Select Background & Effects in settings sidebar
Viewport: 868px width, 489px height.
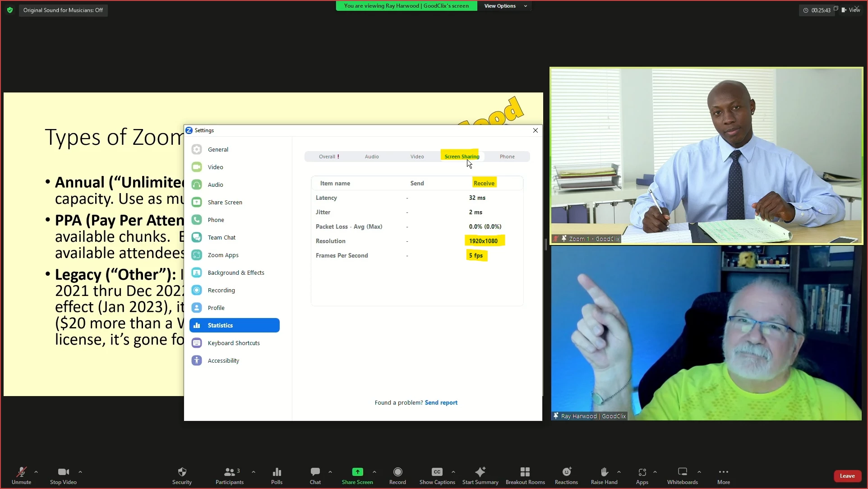[x=235, y=272]
